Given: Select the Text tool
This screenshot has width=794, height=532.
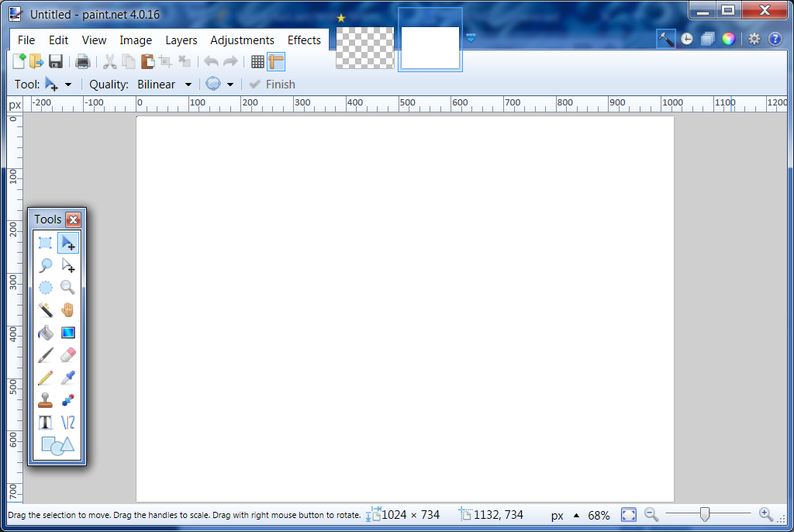Looking at the screenshot, I should click(46, 422).
